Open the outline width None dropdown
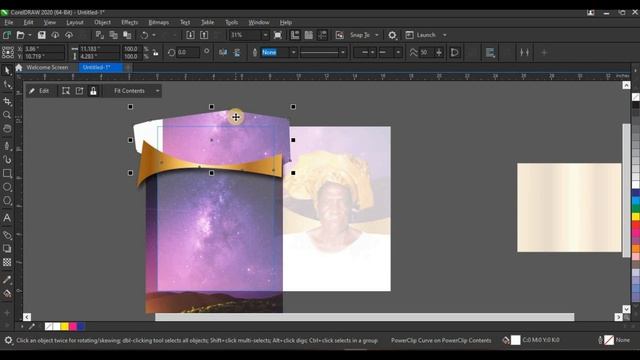 click(x=293, y=52)
